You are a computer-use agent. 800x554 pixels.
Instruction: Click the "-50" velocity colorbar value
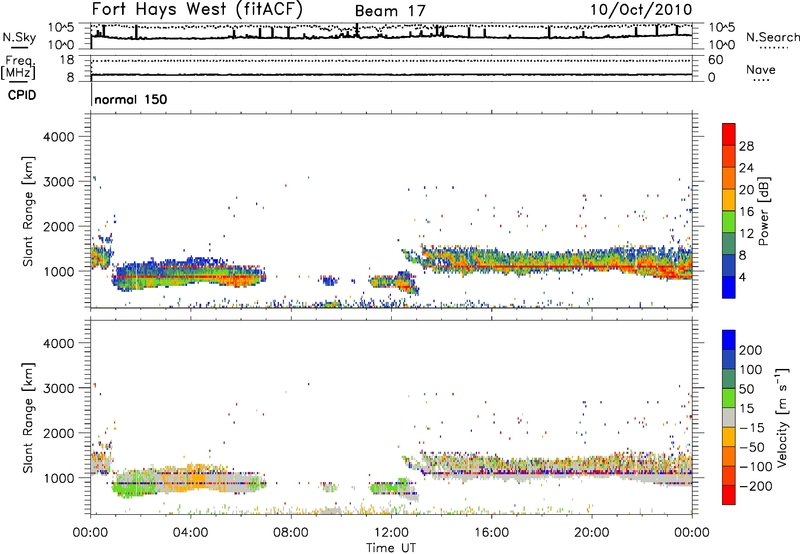point(751,447)
